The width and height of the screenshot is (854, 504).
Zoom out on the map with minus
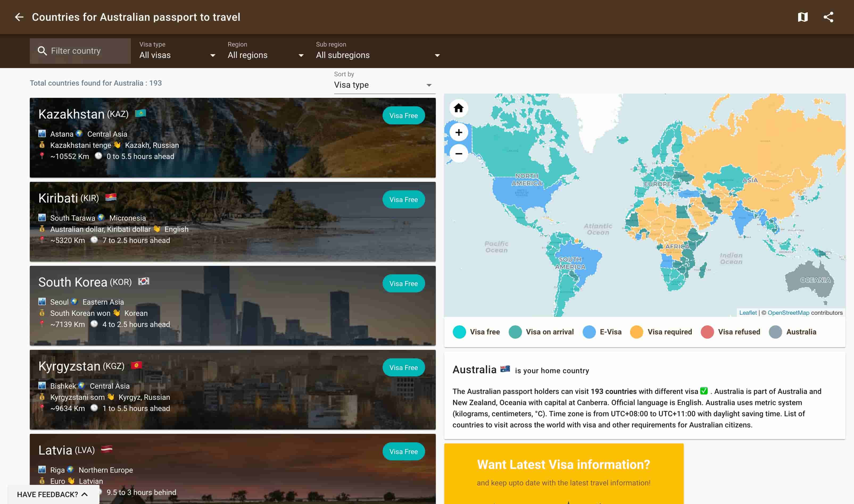[458, 153]
